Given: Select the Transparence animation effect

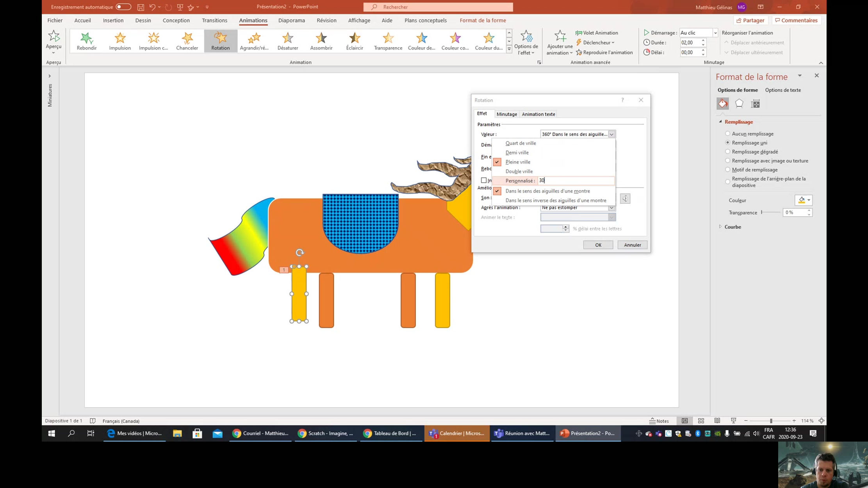Looking at the screenshot, I should click(387, 41).
